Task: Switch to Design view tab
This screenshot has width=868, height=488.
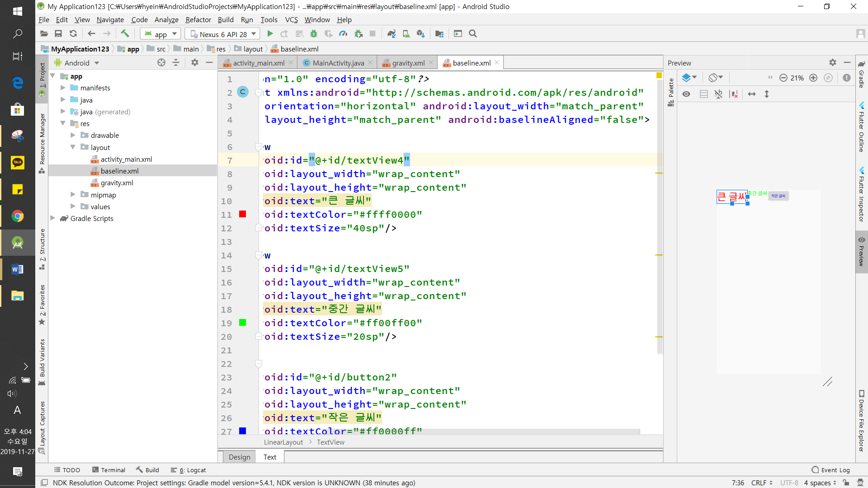Action: tap(239, 457)
